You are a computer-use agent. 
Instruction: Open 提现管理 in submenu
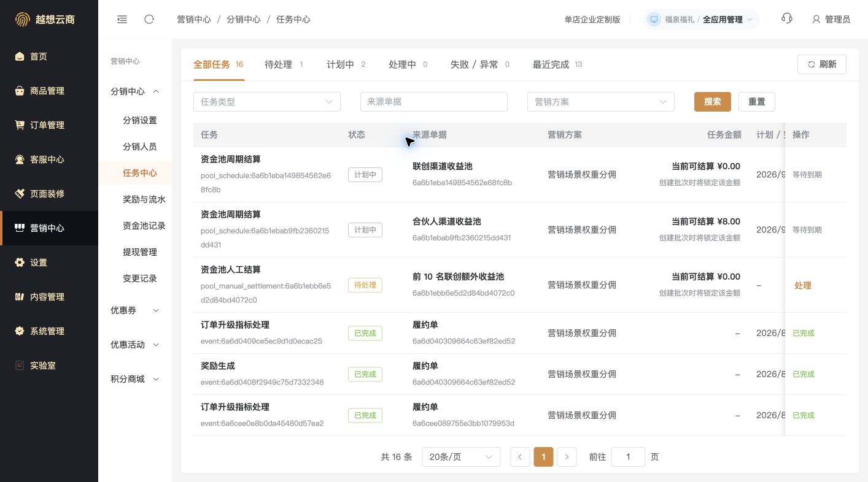tap(140, 252)
